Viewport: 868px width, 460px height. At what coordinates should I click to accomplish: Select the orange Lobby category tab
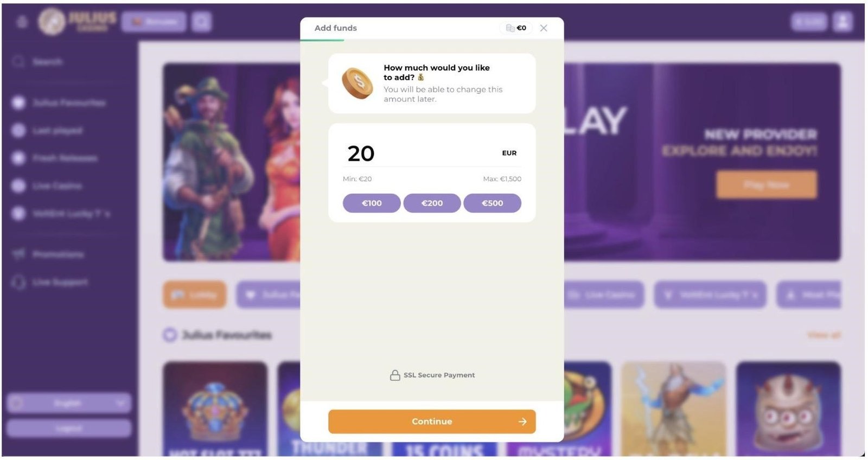pyautogui.click(x=194, y=295)
